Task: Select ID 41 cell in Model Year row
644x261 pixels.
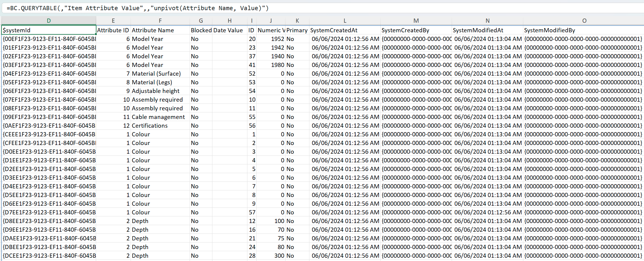Action: click(252, 65)
